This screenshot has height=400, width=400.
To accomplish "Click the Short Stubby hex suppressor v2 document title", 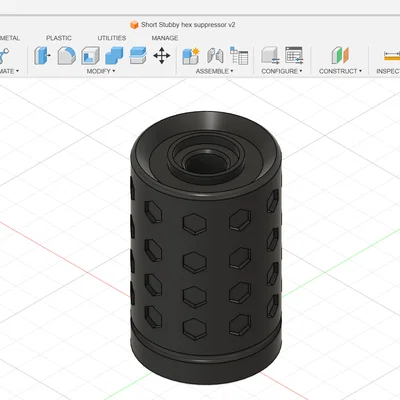I will click(x=188, y=25).
